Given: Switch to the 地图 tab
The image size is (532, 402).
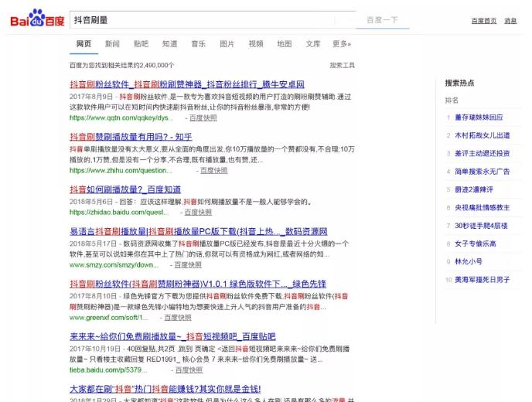Looking at the screenshot, I should 285,44.
